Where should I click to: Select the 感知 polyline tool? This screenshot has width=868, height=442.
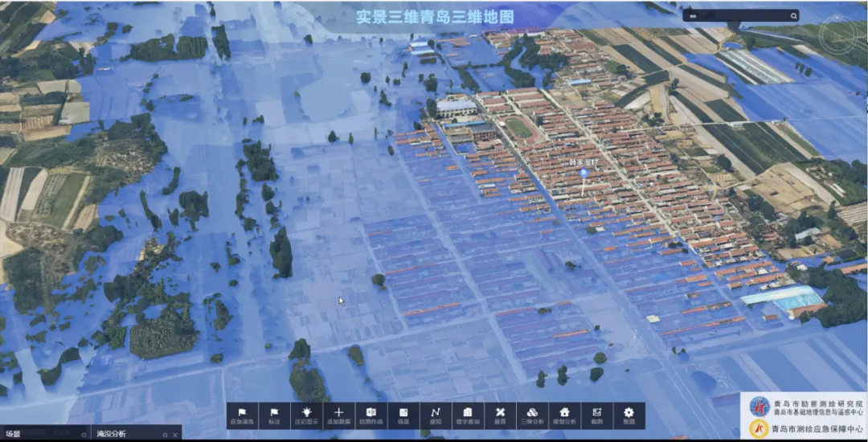point(436,416)
